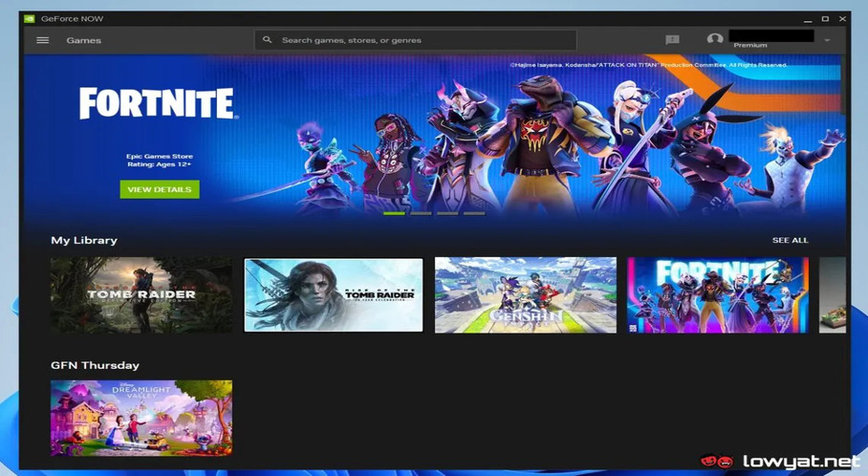Click the NVIDIA logo in title bar
868x476 pixels.
30,18
